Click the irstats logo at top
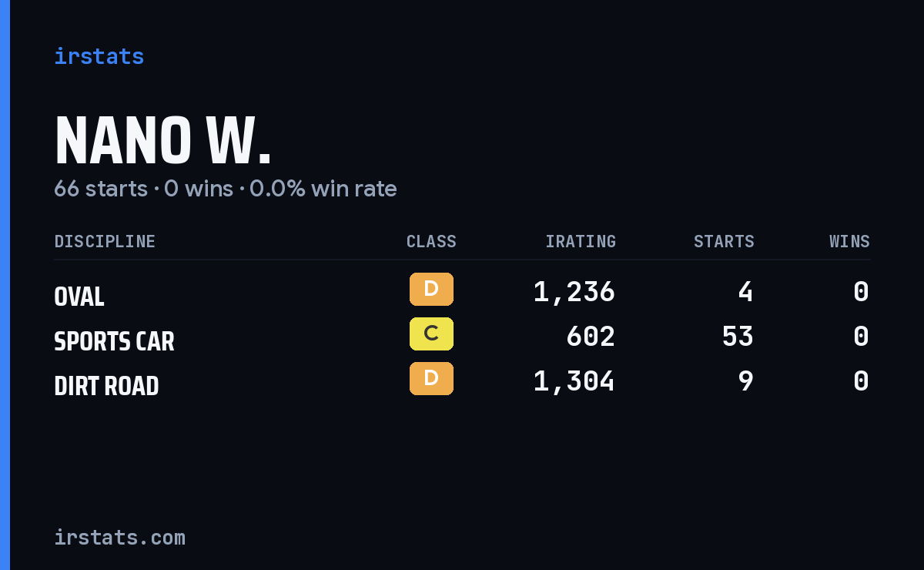 (99, 57)
